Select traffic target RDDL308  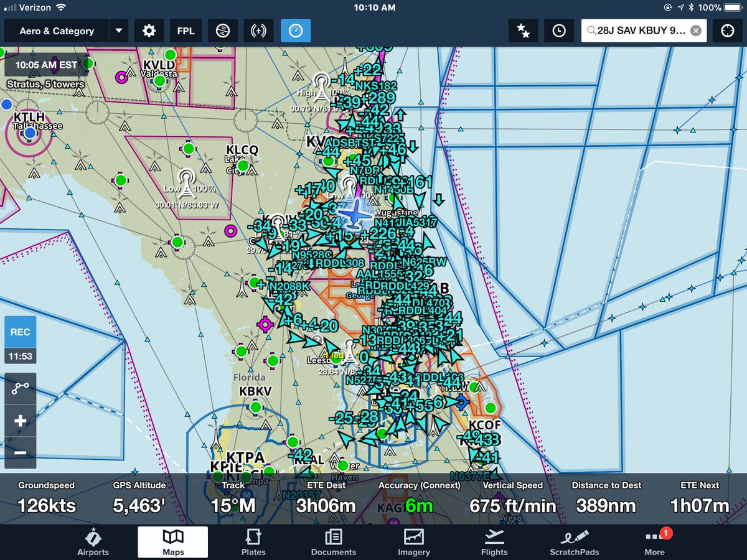point(340,263)
